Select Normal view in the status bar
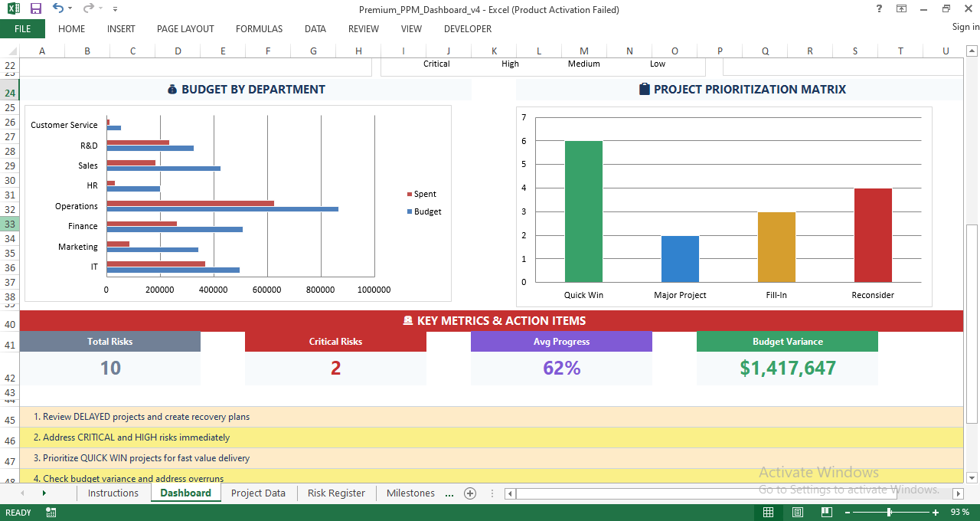 tap(768, 512)
